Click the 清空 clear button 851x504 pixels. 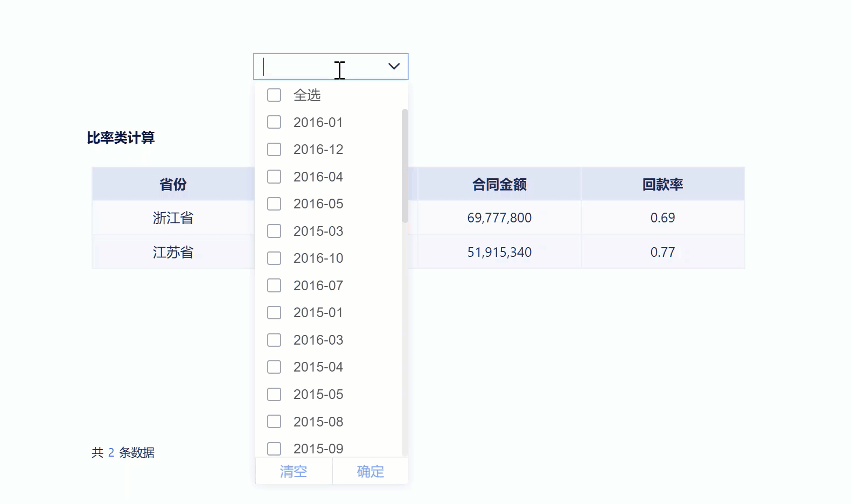tap(293, 471)
